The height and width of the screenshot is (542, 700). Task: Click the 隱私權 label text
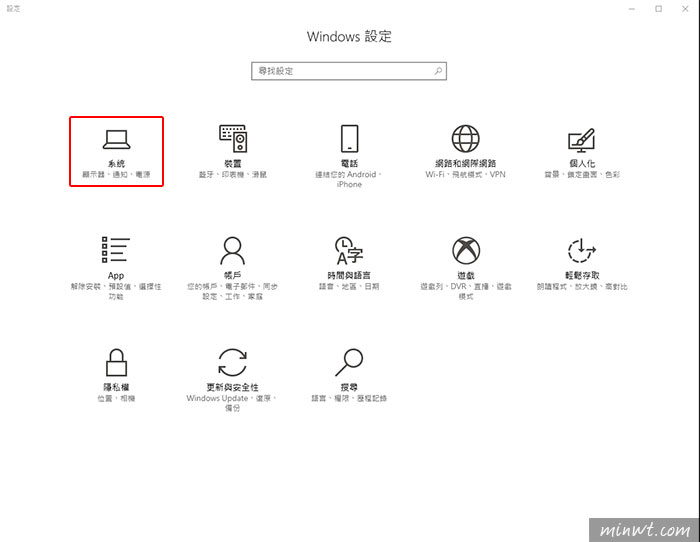(117, 387)
